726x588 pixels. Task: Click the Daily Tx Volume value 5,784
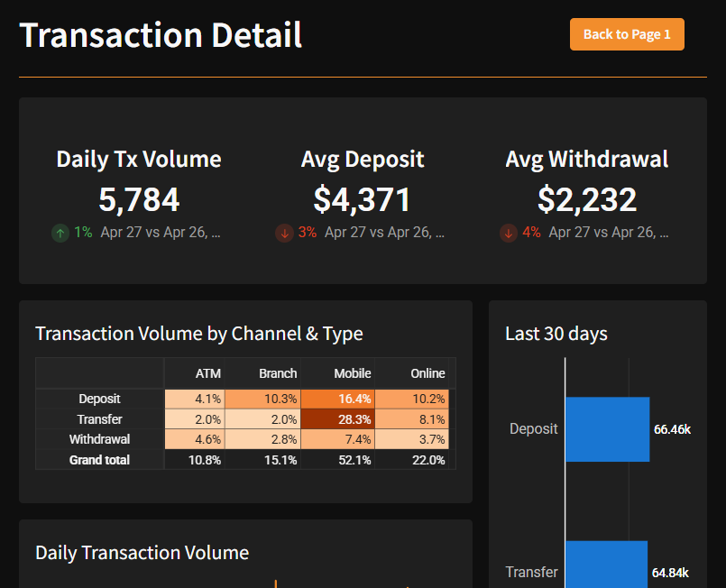(x=139, y=199)
